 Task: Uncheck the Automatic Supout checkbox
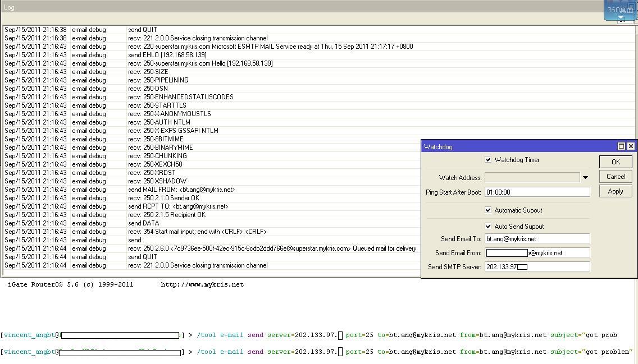(x=488, y=210)
